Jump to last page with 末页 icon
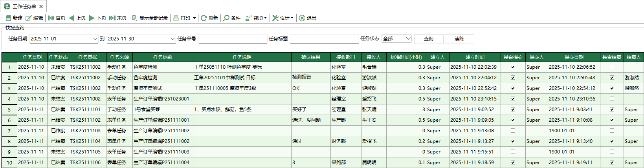The image size is (644, 168). click(112, 18)
